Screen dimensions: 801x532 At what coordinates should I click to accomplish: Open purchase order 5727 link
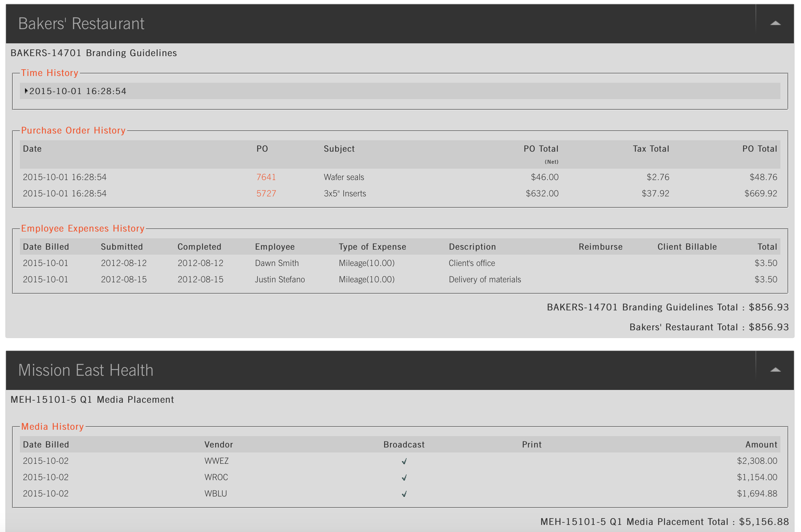click(x=266, y=194)
